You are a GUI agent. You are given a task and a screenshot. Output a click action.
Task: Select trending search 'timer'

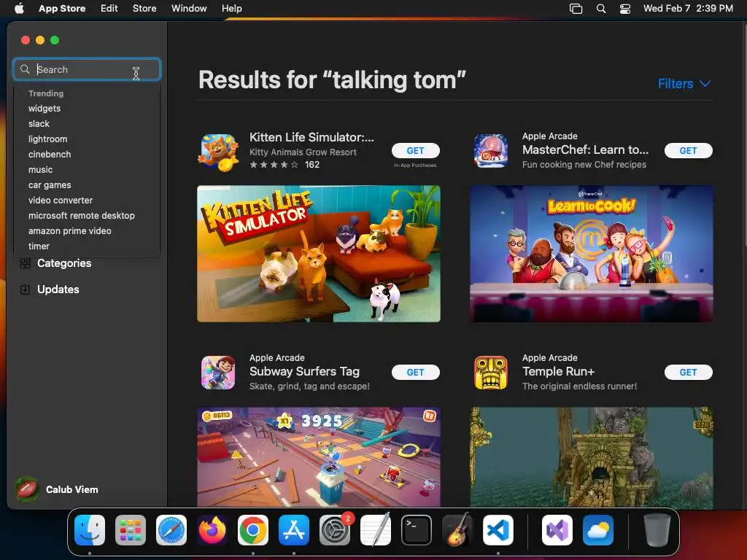(39, 246)
